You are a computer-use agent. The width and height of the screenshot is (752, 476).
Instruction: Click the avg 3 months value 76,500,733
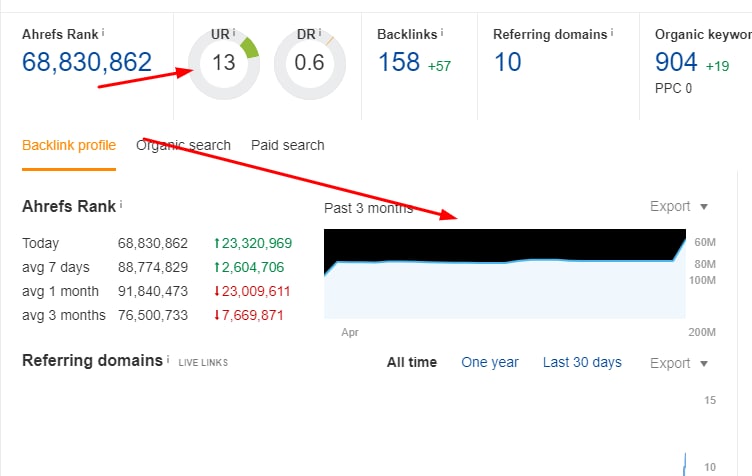pyautogui.click(x=153, y=315)
